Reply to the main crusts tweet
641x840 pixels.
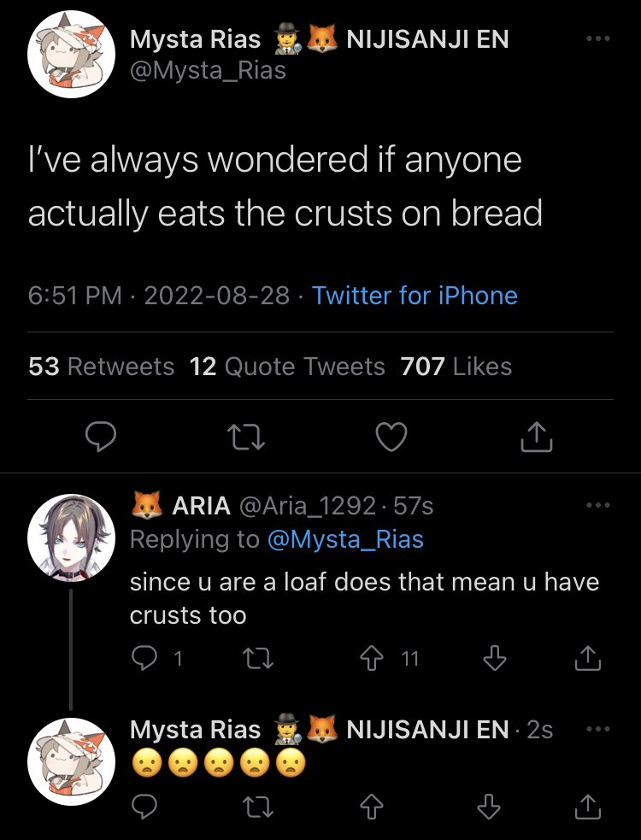(x=102, y=438)
